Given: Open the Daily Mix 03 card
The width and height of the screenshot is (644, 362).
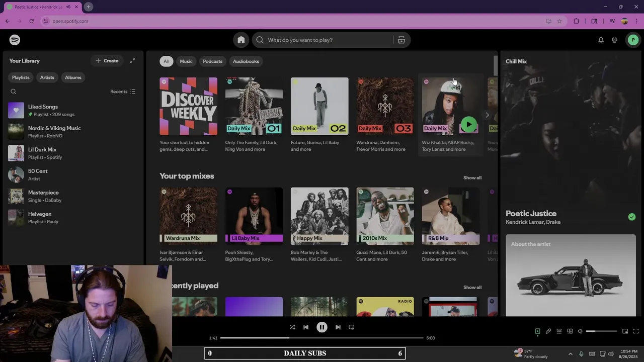Looking at the screenshot, I should [x=385, y=115].
